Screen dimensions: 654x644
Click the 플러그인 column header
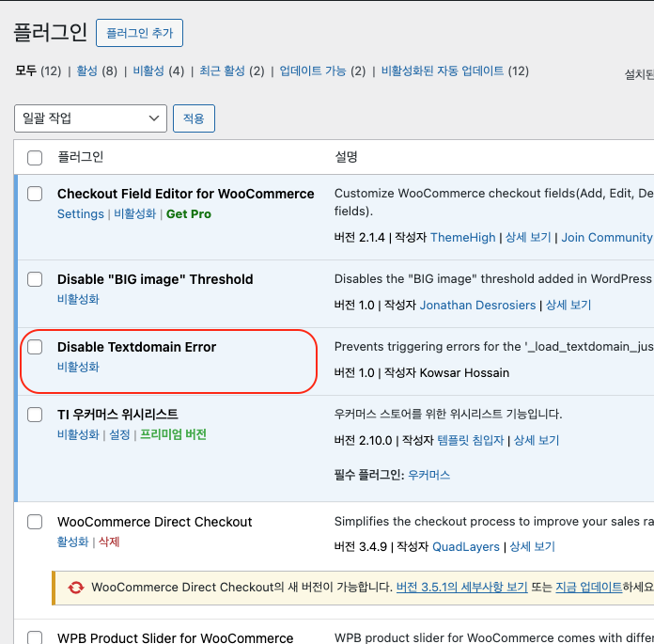(x=80, y=157)
